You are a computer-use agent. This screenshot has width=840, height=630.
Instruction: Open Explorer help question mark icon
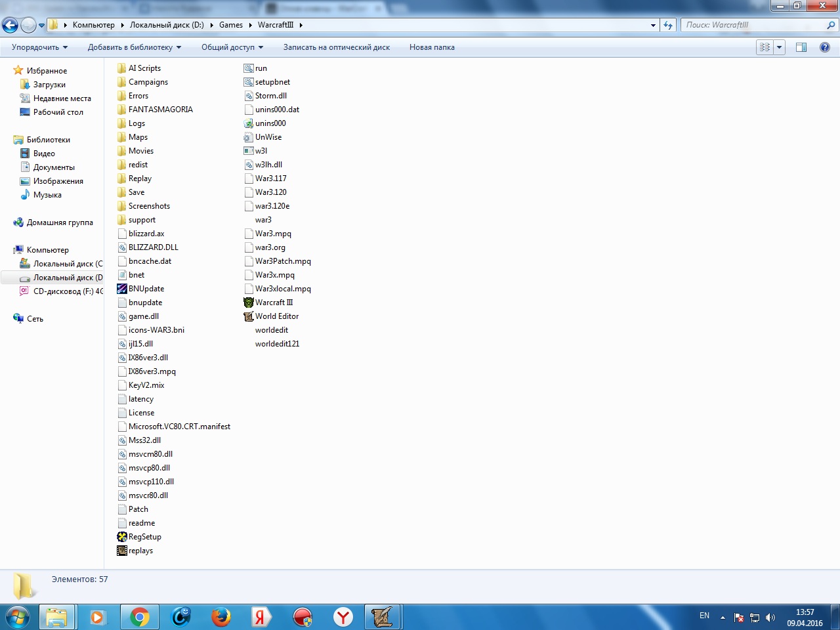[x=825, y=47]
